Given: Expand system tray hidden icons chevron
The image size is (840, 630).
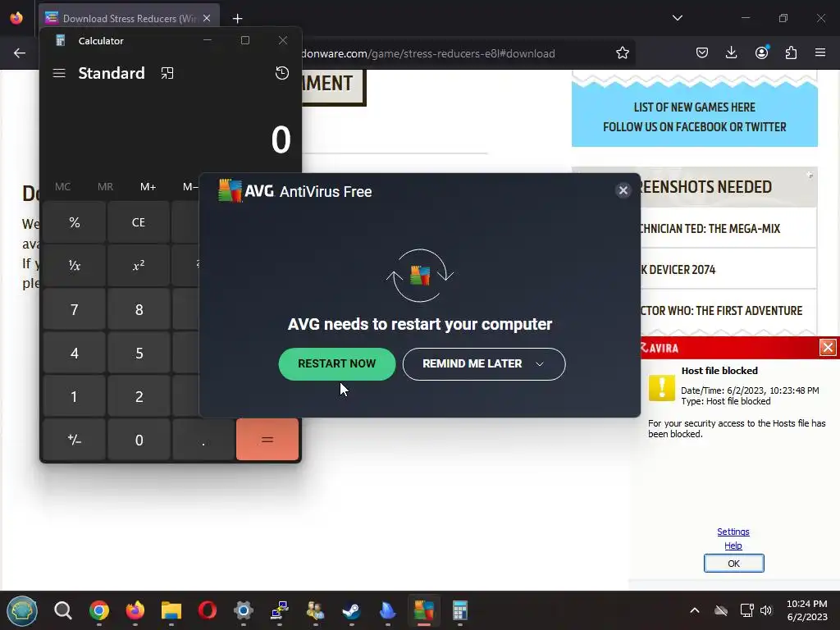Looking at the screenshot, I should pyautogui.click(x=694, y=610).
